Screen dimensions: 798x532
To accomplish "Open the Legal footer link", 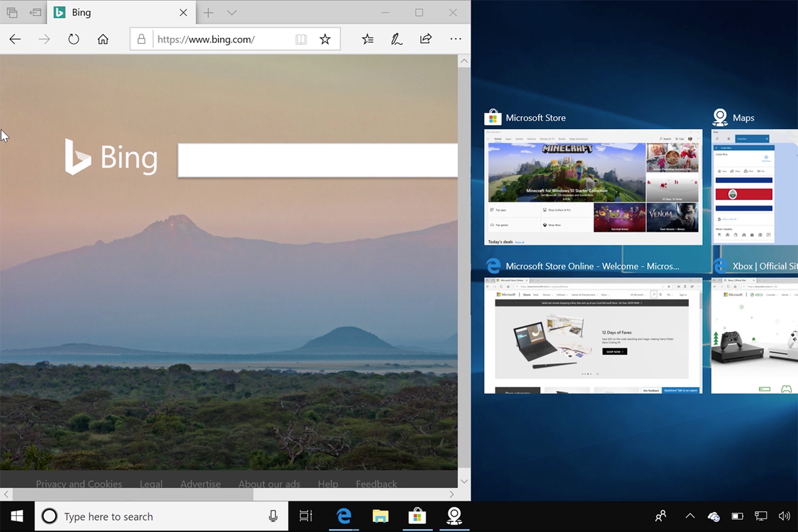I will click(x=151, y=484).
